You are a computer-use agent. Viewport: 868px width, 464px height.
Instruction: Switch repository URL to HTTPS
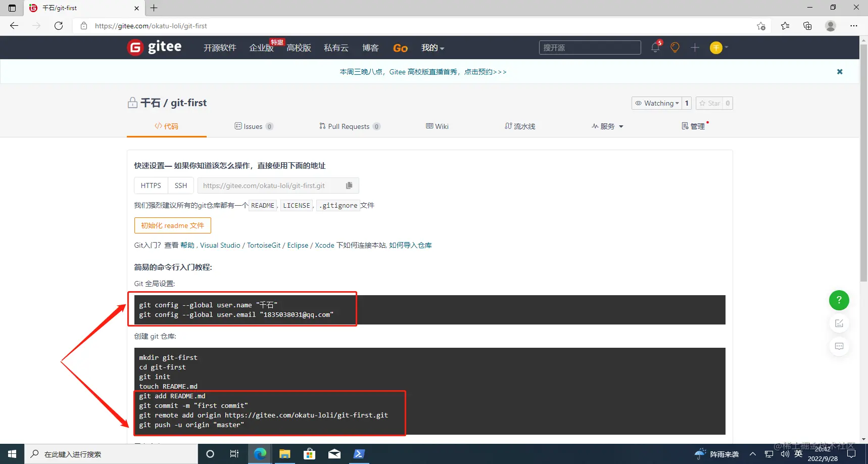150,185
